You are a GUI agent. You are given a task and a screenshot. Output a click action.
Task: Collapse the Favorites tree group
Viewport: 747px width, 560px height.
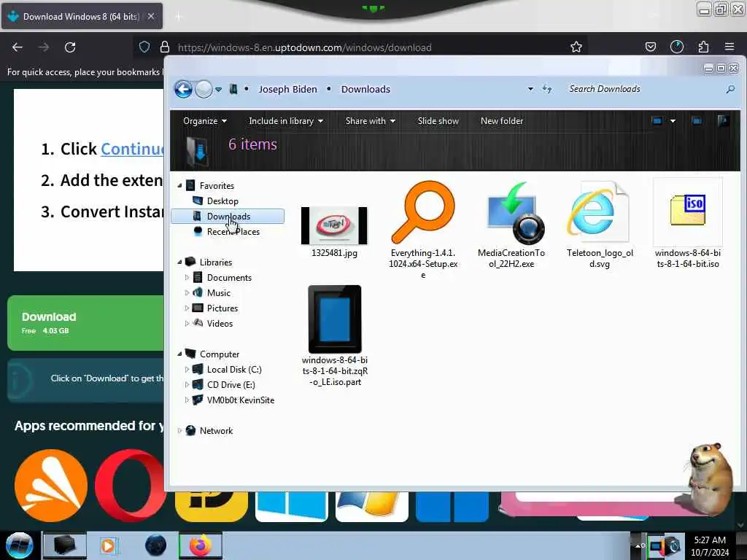tap(179, 186)
